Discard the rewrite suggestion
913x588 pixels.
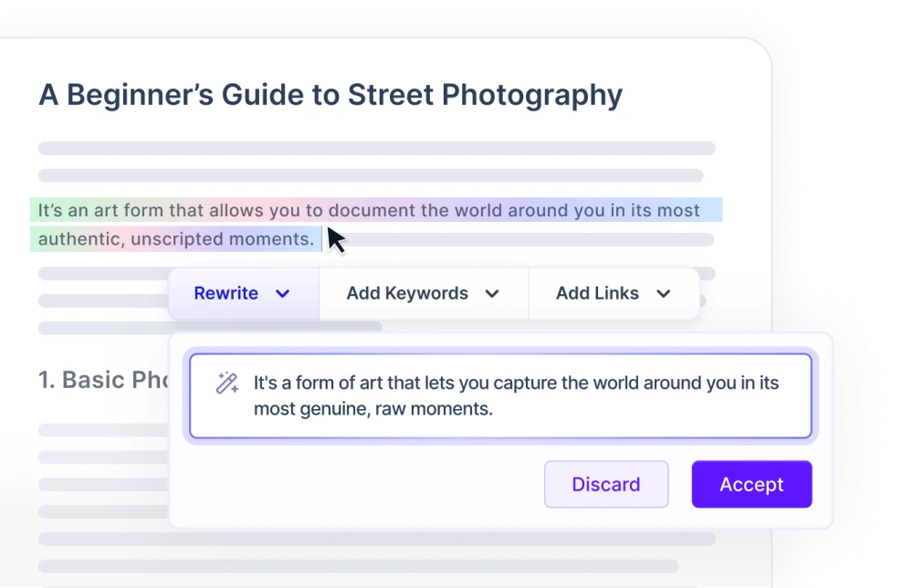[606, 485]
